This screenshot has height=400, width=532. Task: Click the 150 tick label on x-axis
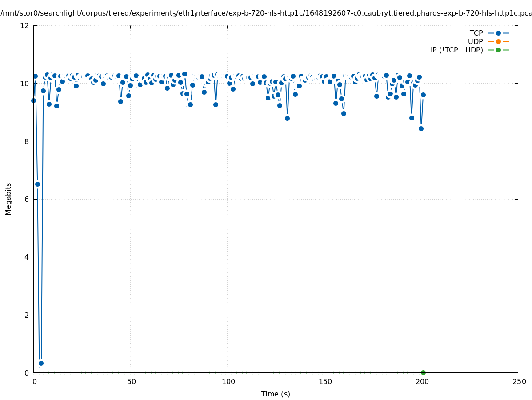point(324,381)
